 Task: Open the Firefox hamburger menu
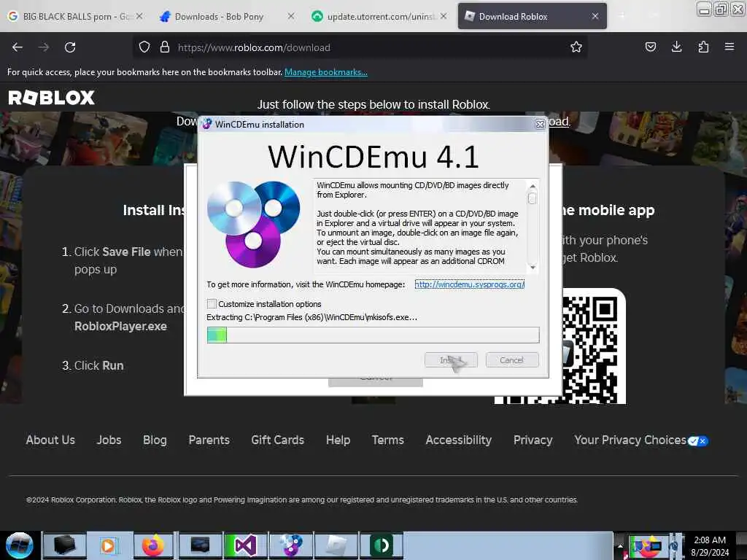coord(729,47)
